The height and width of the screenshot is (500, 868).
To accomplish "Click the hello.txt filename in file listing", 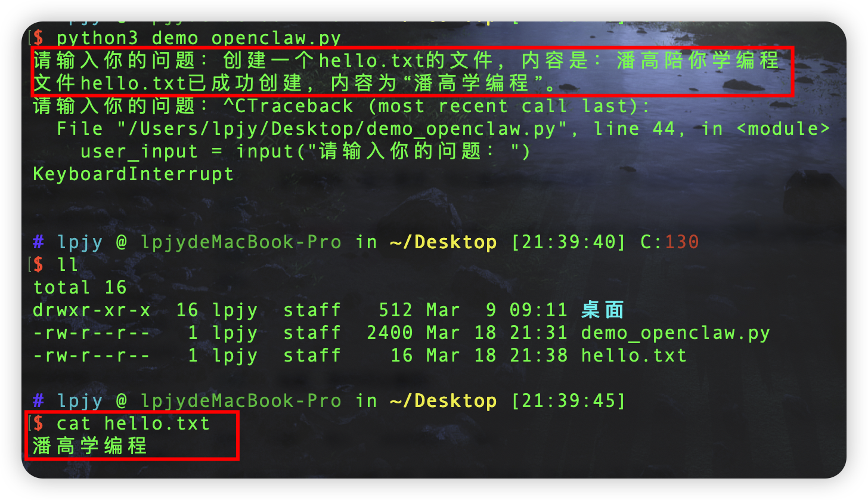I will 634,356.
